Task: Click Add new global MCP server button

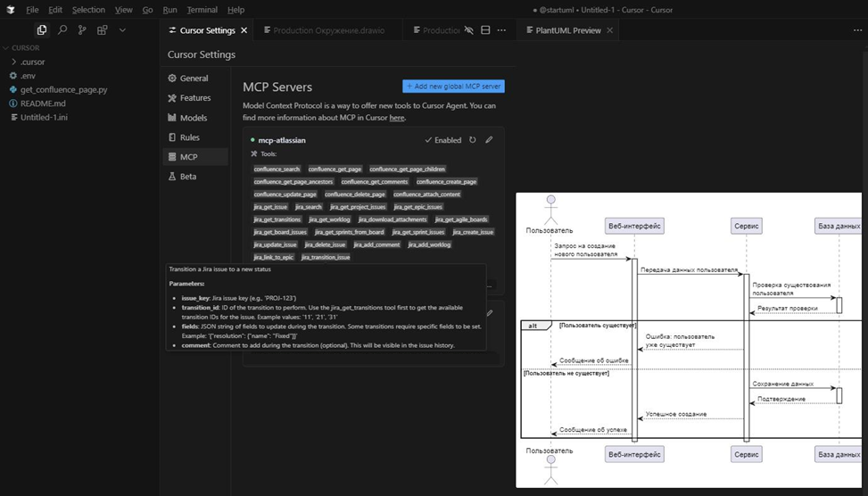Action: (x=454, y=87)
